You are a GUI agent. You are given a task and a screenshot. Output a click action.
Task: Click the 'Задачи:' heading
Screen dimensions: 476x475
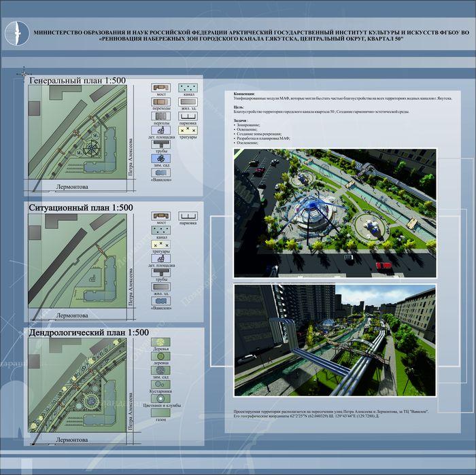point(241,120)
